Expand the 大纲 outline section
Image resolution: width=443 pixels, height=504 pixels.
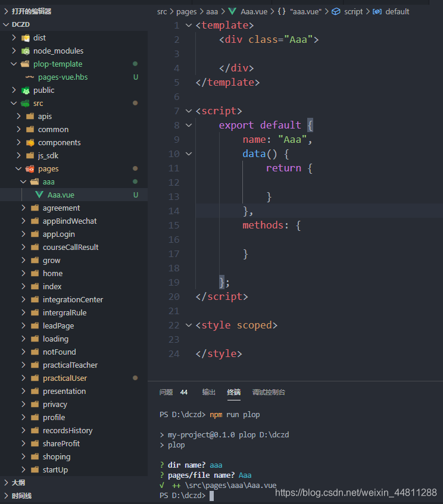pos(6,483)
